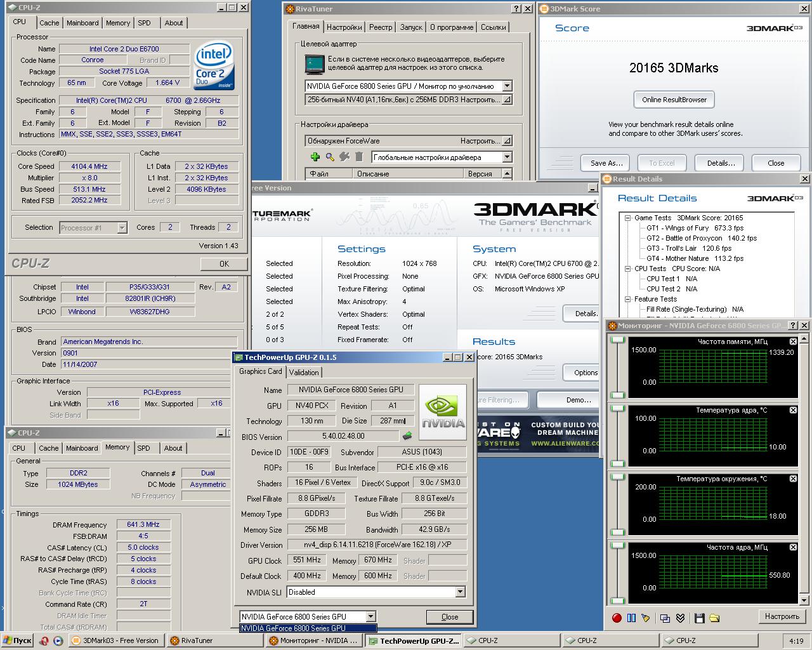Image resolution: width=812 pixels, height=650 pixels.
Task: Click the grayed trash bin icon in RivaTuner
Action: tap(359, 157)
